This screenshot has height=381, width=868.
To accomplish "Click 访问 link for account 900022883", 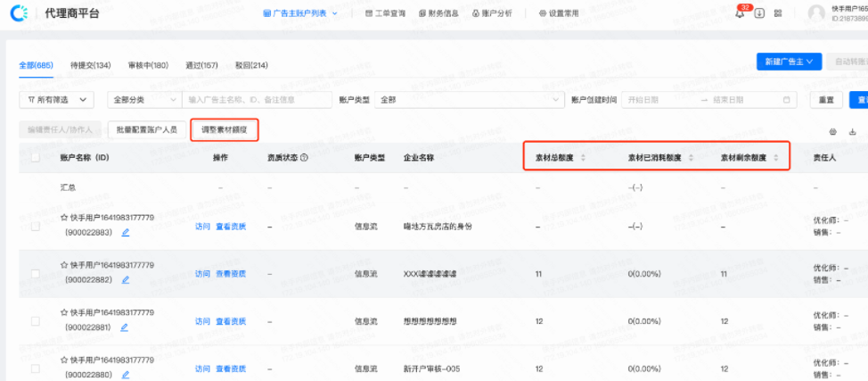I will pos(202,227).
